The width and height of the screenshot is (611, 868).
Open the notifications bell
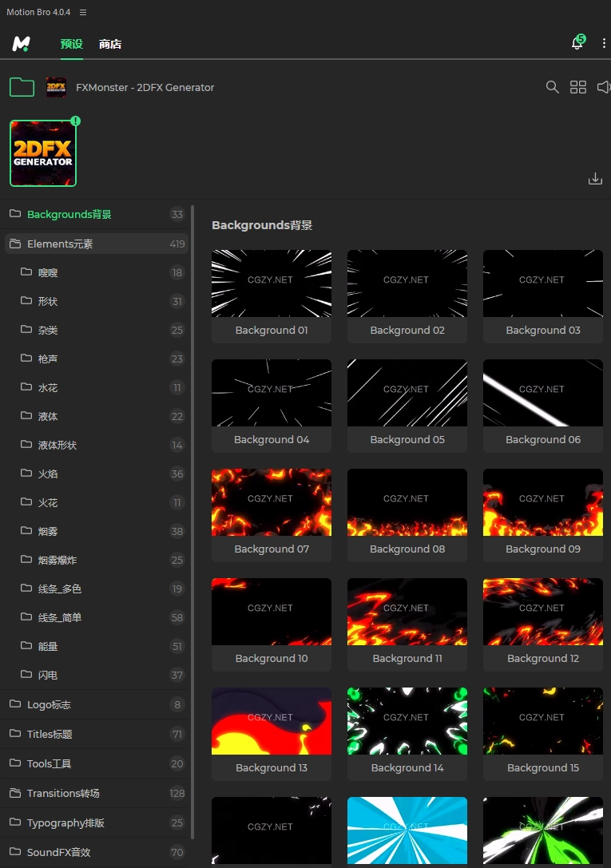[577, 42]
